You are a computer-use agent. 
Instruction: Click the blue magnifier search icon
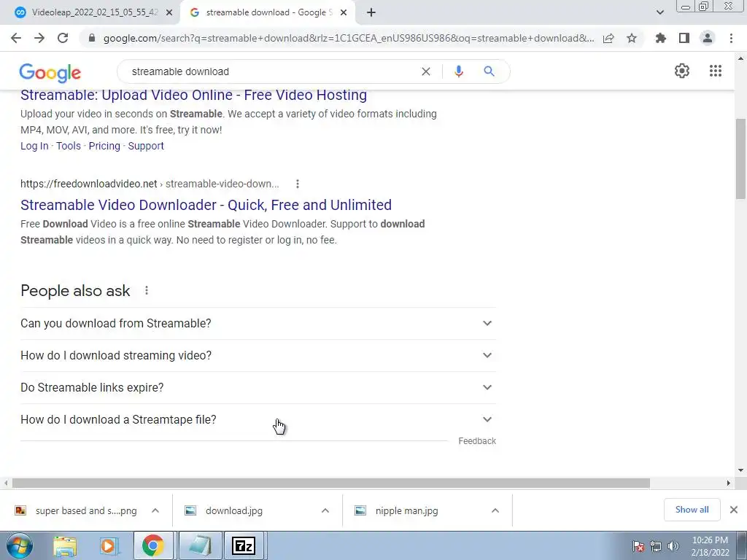pos(489,71)
